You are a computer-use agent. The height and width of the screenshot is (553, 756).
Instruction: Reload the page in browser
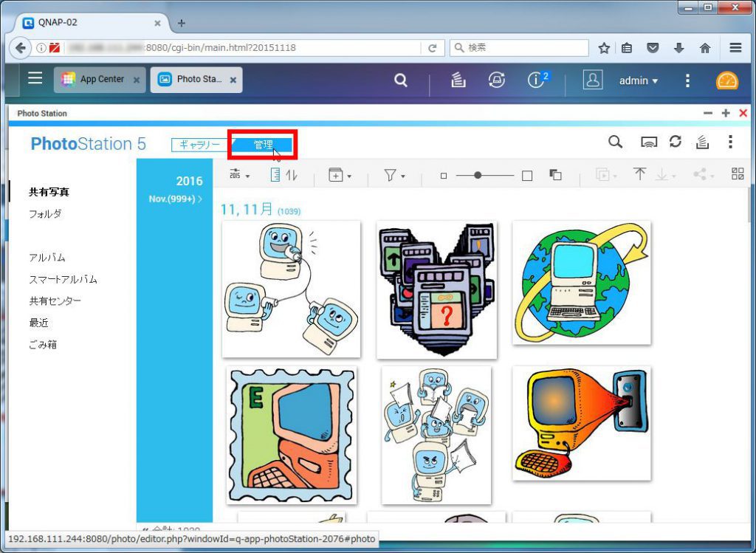pos(432,48)
